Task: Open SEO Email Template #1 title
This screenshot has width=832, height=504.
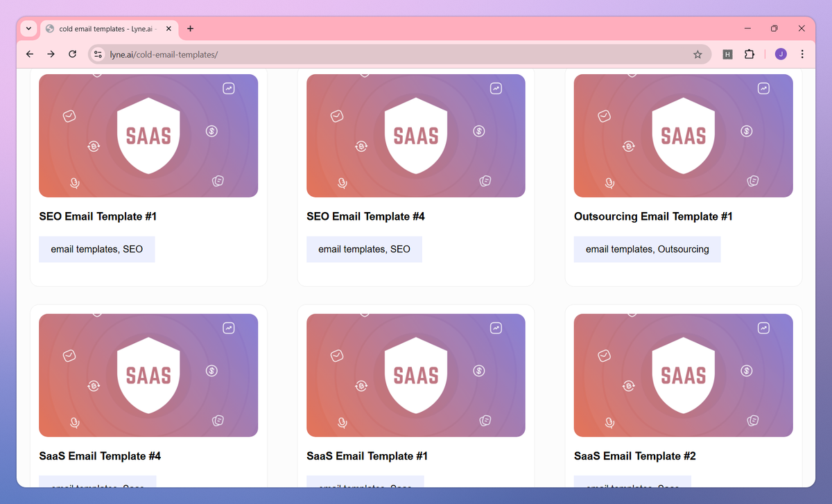Action: click(98, 216)
